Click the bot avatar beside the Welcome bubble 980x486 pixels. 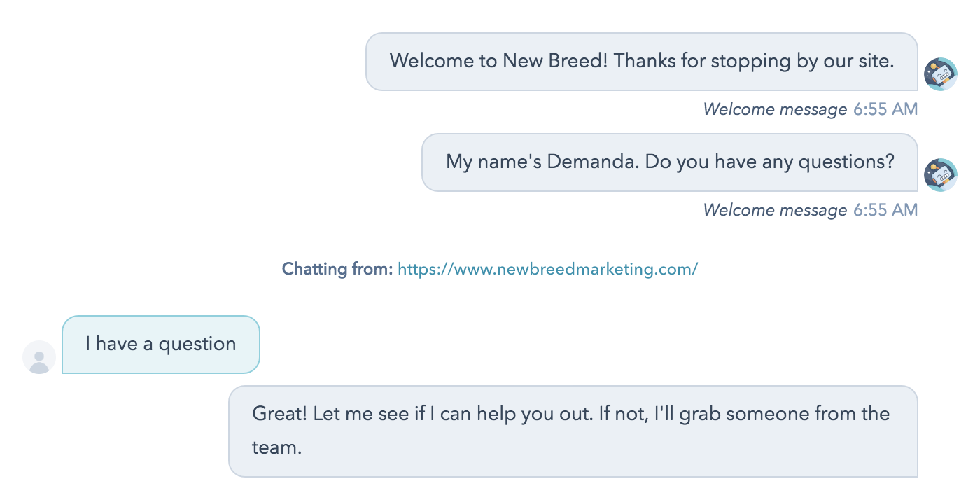941,74
